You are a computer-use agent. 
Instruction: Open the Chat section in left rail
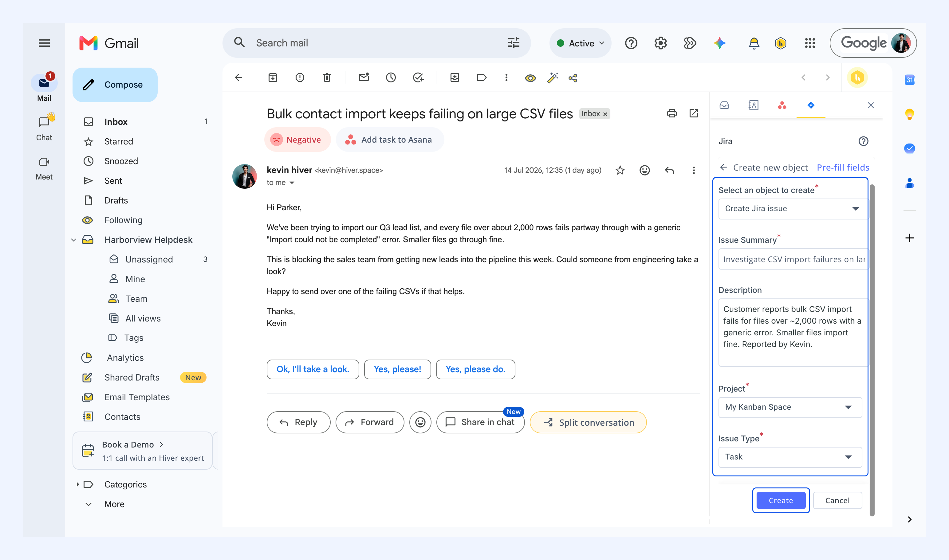pos(44,127)
